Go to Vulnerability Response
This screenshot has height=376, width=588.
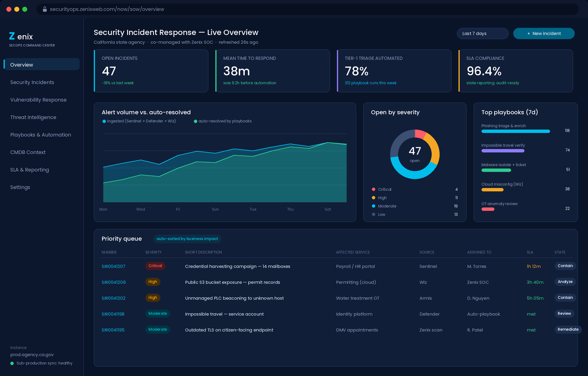pos(39,100)
